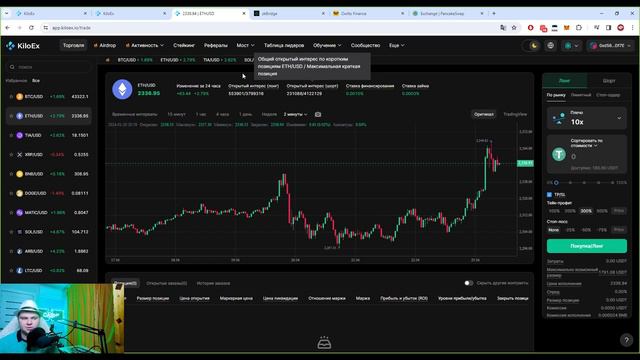The image size is (640, 360).
Task: Expand the Обучение menu
Action: tap(327, 45)
